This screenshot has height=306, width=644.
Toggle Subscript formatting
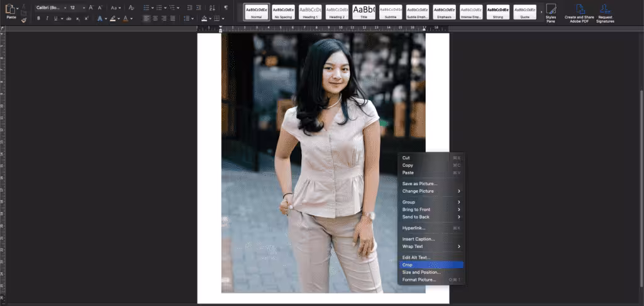77,18
